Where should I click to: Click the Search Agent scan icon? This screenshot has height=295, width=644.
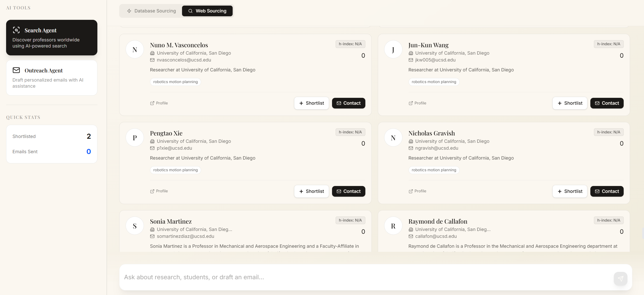[x=16, y=30]
